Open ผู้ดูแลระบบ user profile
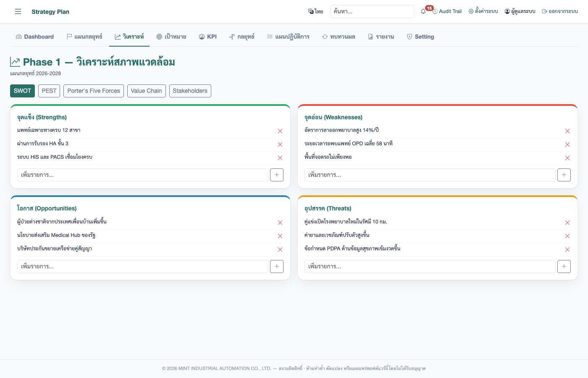The image size is (588, 378). click(520, 11)
